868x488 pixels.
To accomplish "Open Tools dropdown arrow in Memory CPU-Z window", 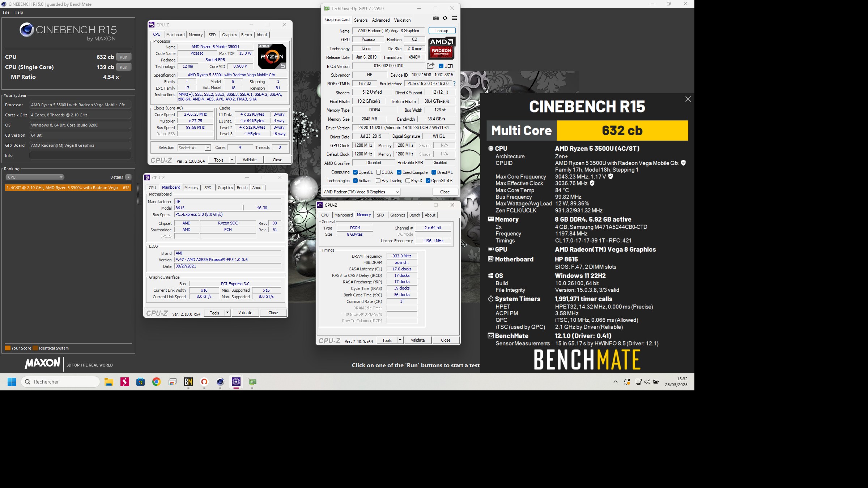I will 400,340.
